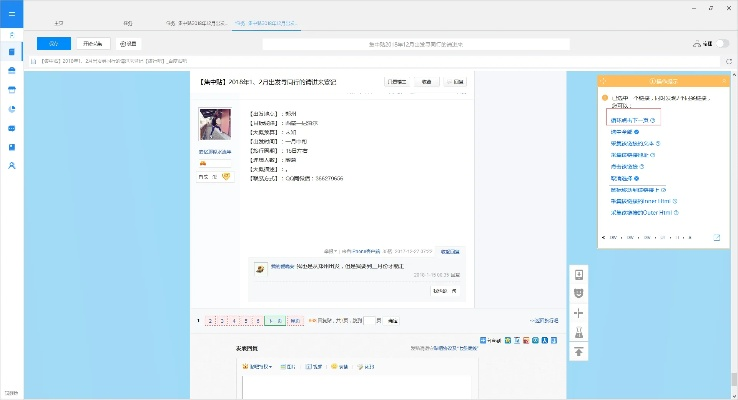This screenshot has height=400, width=738.
Task: Select the task document icon in sidebar
Action: [12, 52]
